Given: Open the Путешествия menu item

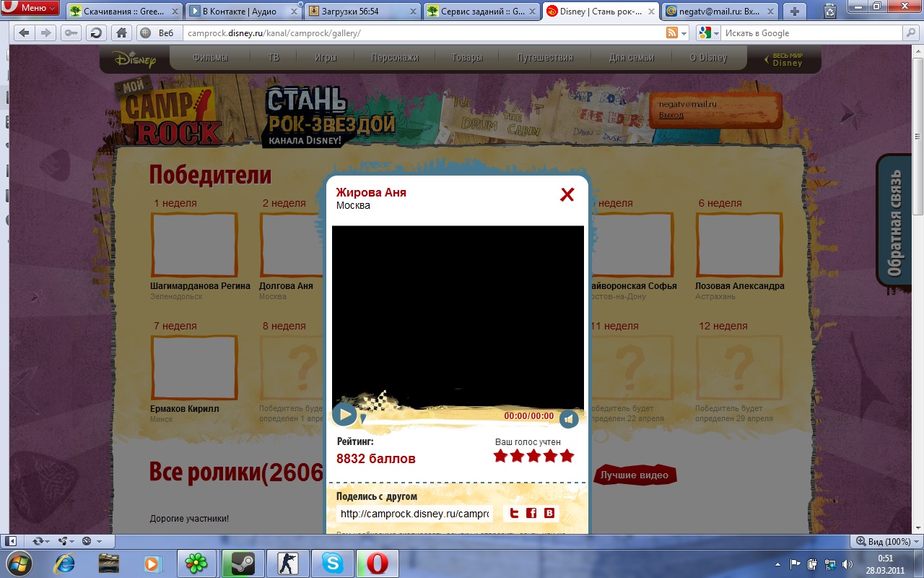Looking at the screenshot, I should click(545, 58).
